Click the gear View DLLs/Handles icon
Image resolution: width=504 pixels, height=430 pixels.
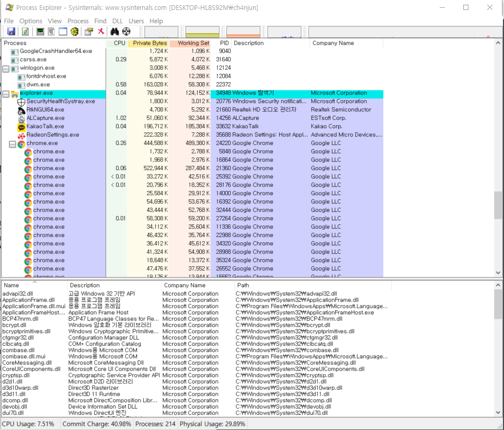[75, 31]
